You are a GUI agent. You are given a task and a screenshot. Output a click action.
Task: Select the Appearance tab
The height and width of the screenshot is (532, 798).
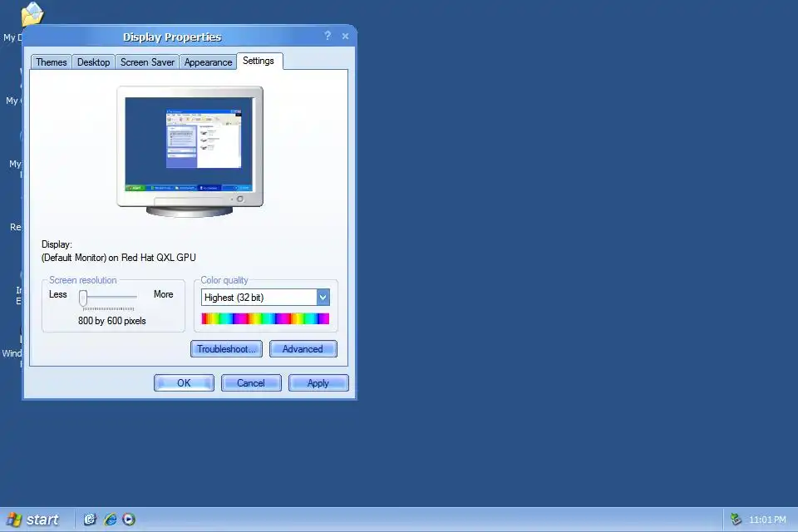(208, 62)
